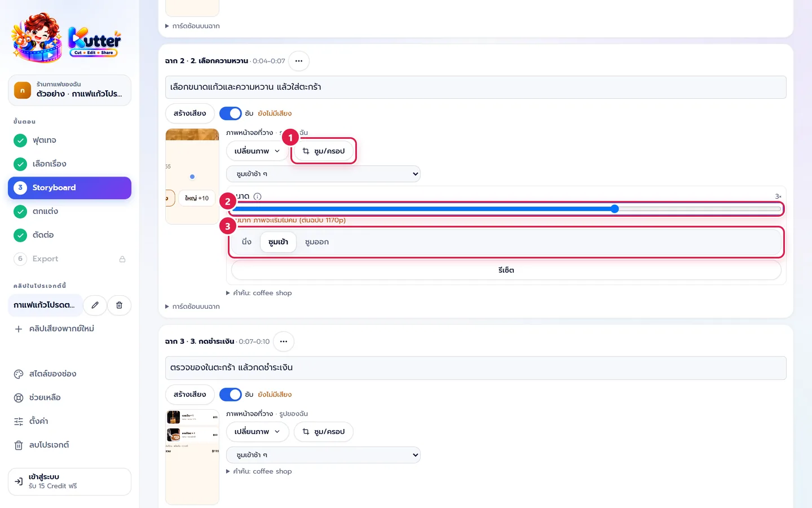Click the ขนาด zoom size slider
The height and width of the screenshot is (508, 812).
pyautogui.click(x=506, y=209)
